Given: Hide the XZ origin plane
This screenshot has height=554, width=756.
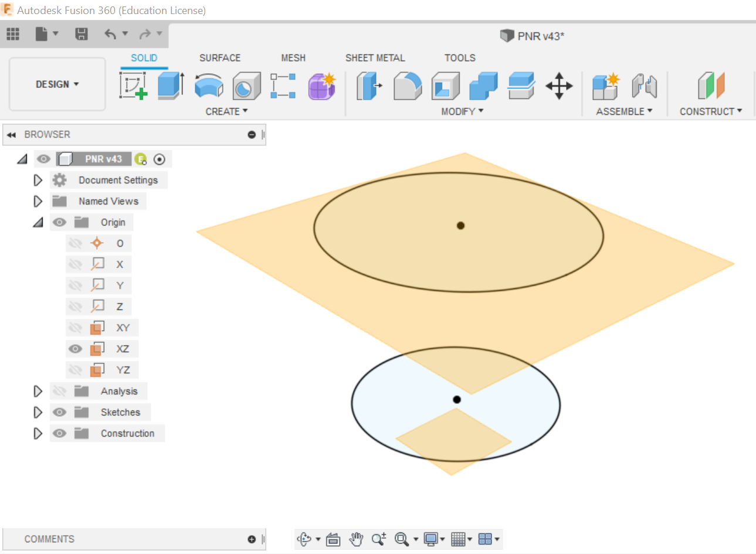Looking at the screenshot, I should click(75, 348).
